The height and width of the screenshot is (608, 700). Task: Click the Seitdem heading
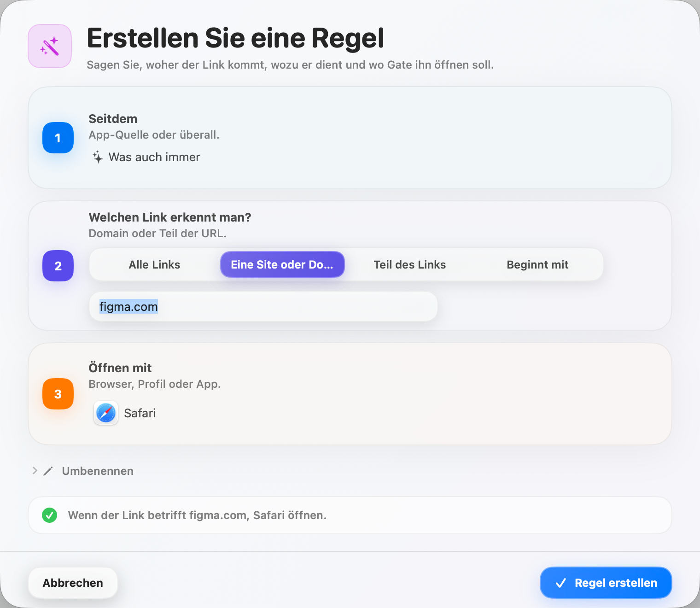click(x=113, y=119)
